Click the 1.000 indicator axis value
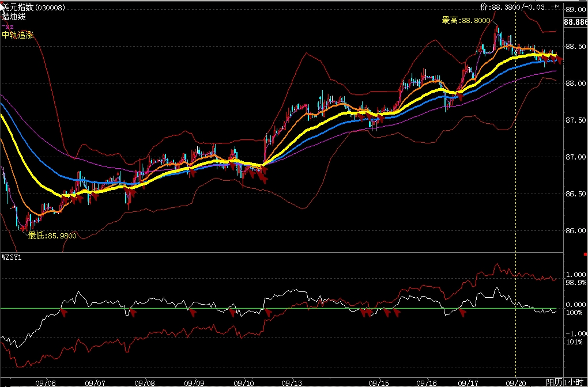588x387 pixels. 576,275
